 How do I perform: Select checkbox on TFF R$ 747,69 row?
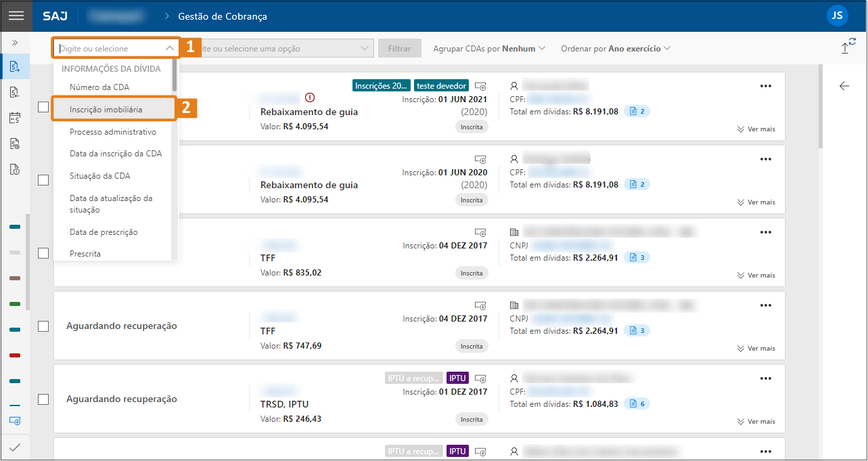(x=43, y=326)
